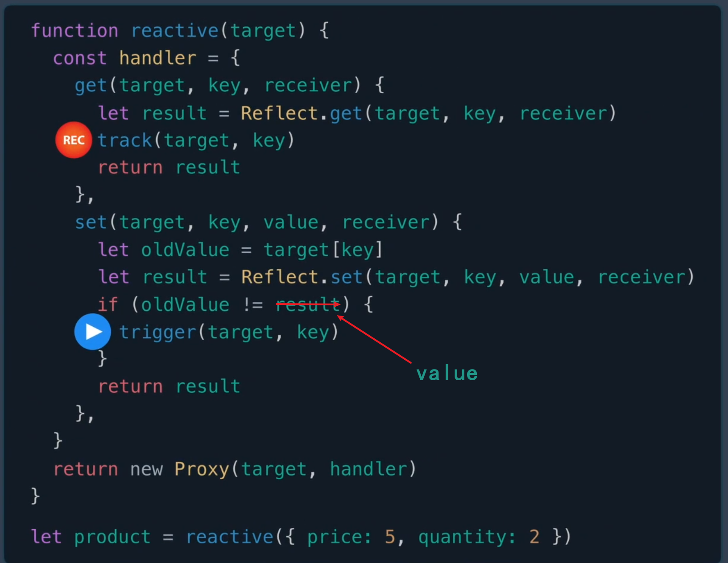Click 'oldValue' in the let declaration

tap(185, 250)
